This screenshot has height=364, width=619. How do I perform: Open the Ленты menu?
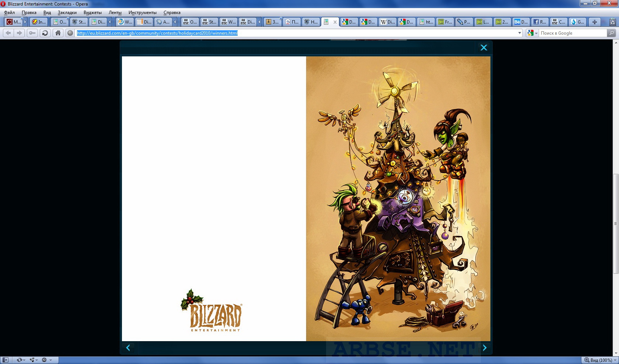tap(115, 13)
